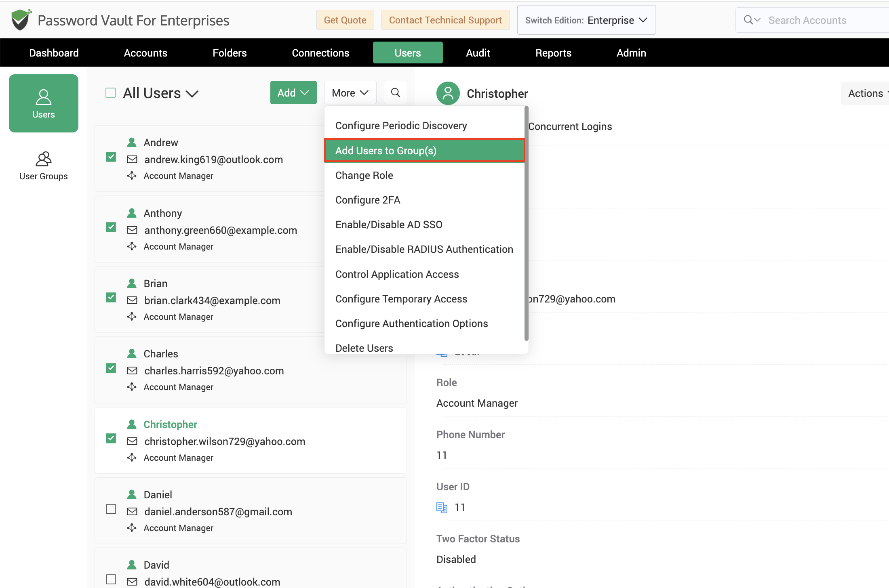Click the Get Quote button
The height and width of the screenshot is (588, 889).
(345, 20)
